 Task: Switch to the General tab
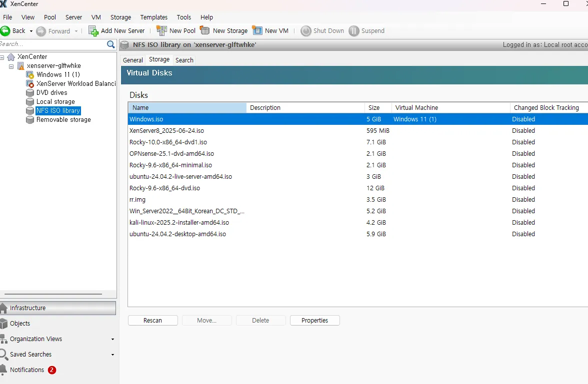tap(133, 60)
